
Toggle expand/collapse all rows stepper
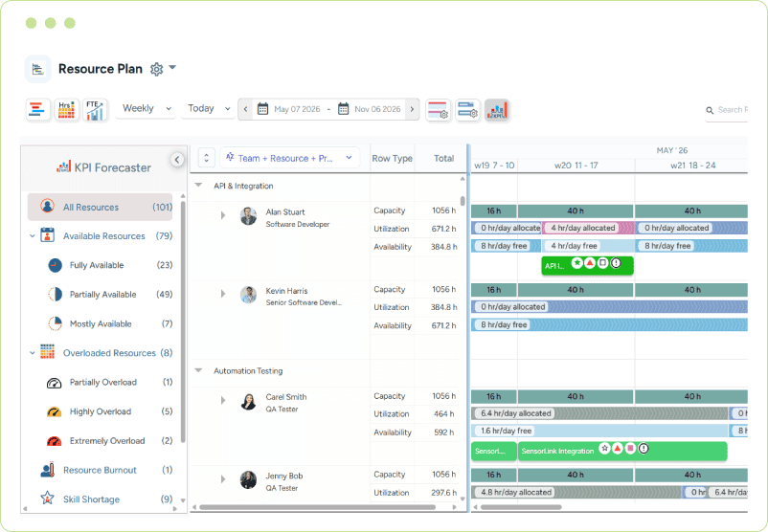coord(206,158)
